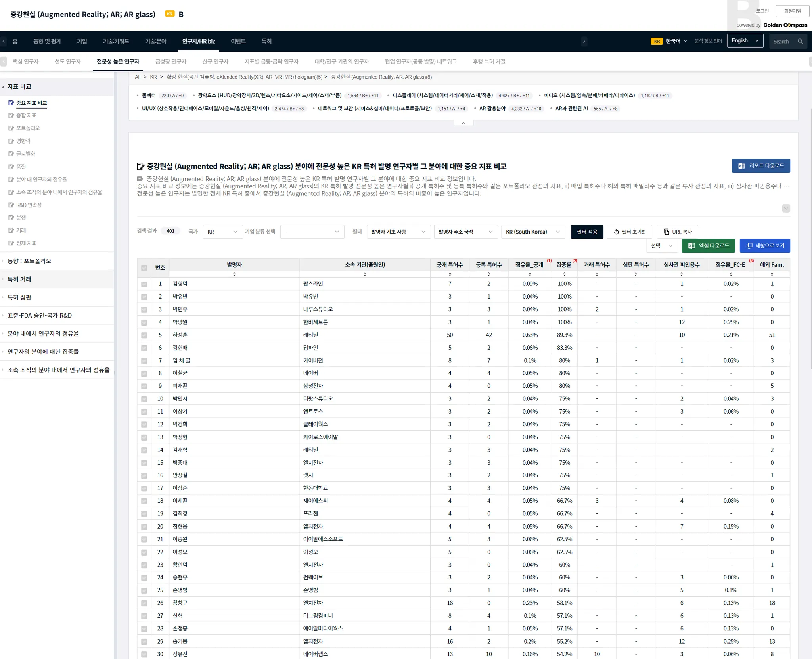
Task: Click the filter reset icon button
Action: pos(616,232)
